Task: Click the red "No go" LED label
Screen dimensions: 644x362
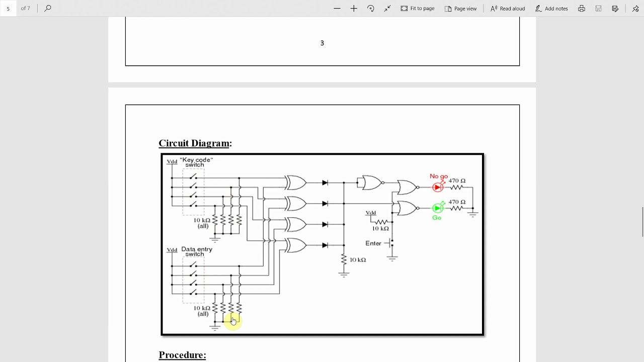Action: point(439,176)
